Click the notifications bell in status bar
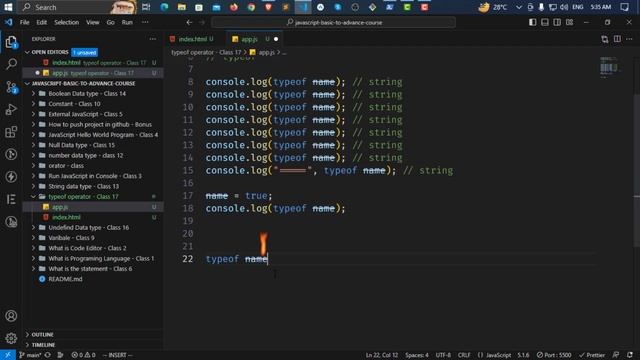This screenshot has height=360, width=640. coord(630,355)
